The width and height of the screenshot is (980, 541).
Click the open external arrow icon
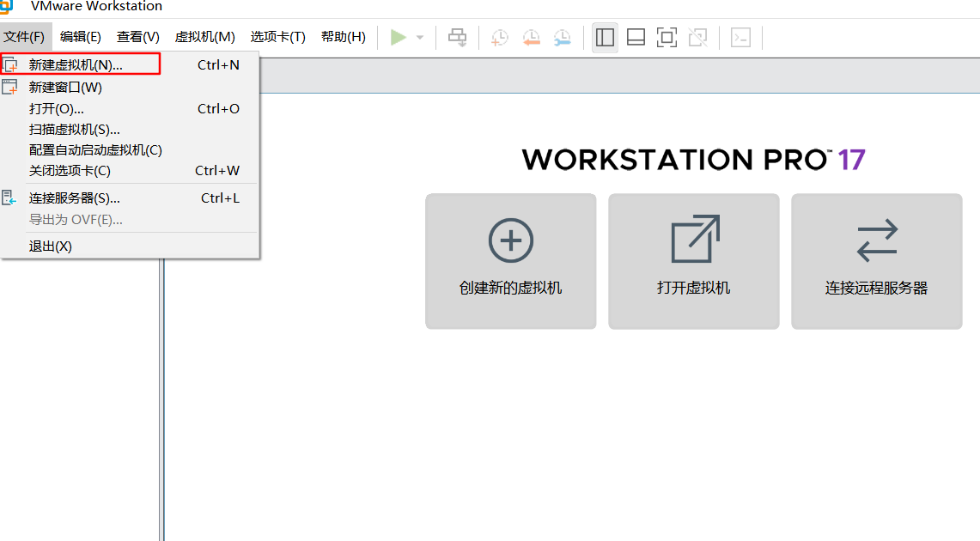696,239
